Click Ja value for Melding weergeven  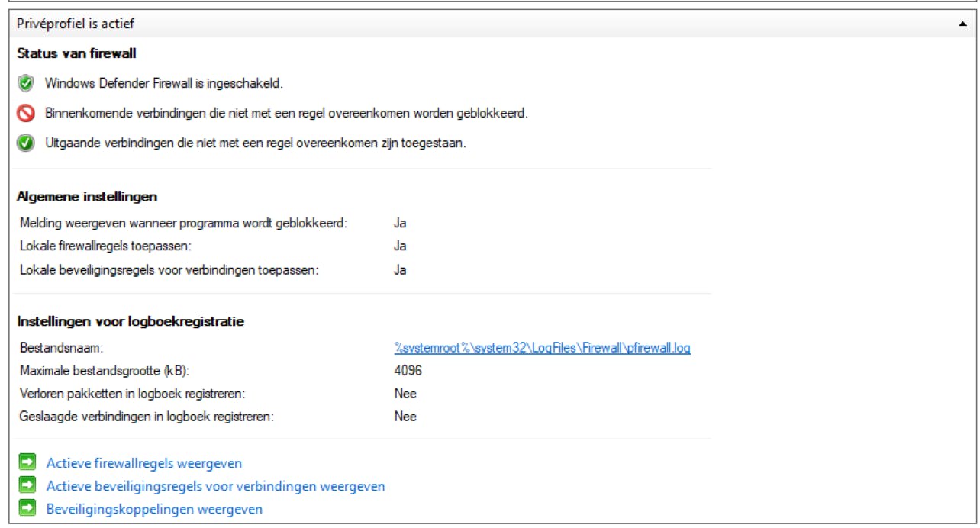pyautogui.click(x=400, y=224)
